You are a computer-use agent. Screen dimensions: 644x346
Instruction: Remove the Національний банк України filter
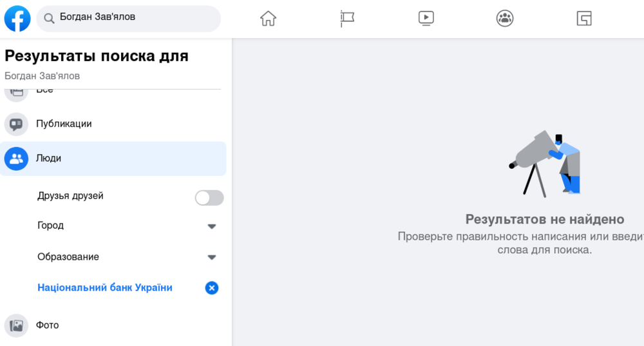(211, 288)
